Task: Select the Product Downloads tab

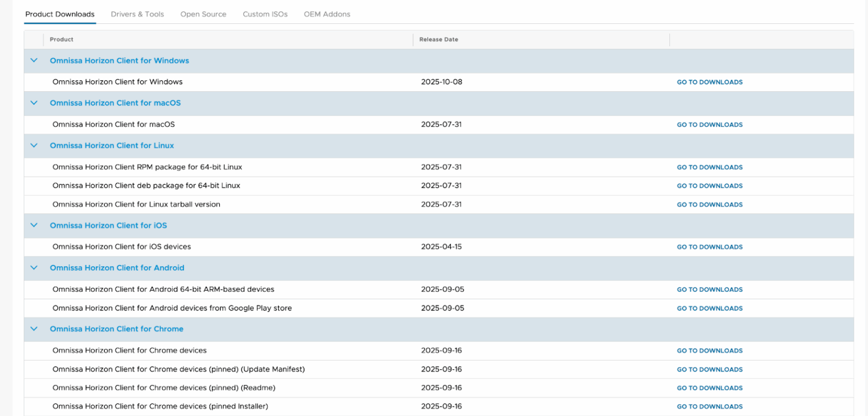Action: [x=60, y=14]
